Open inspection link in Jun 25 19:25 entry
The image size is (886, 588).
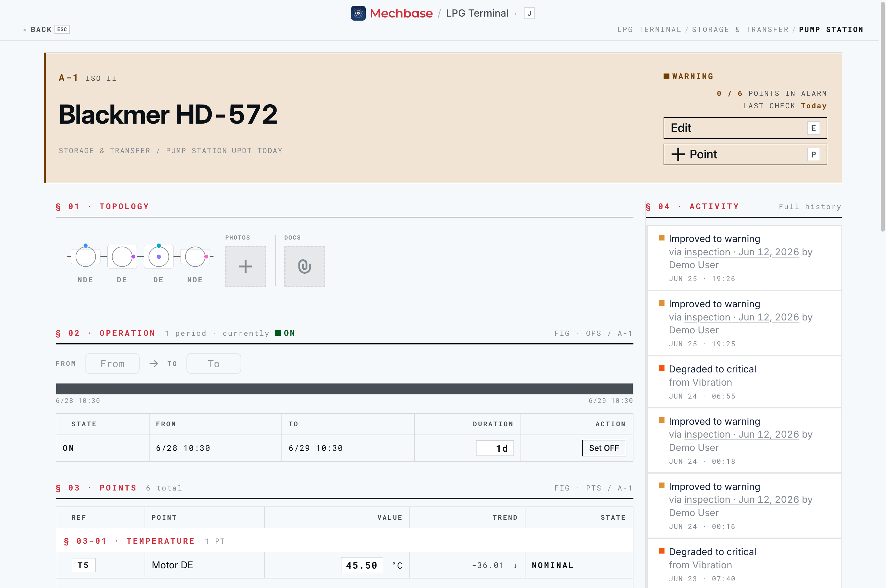click(x=741, y=317)
